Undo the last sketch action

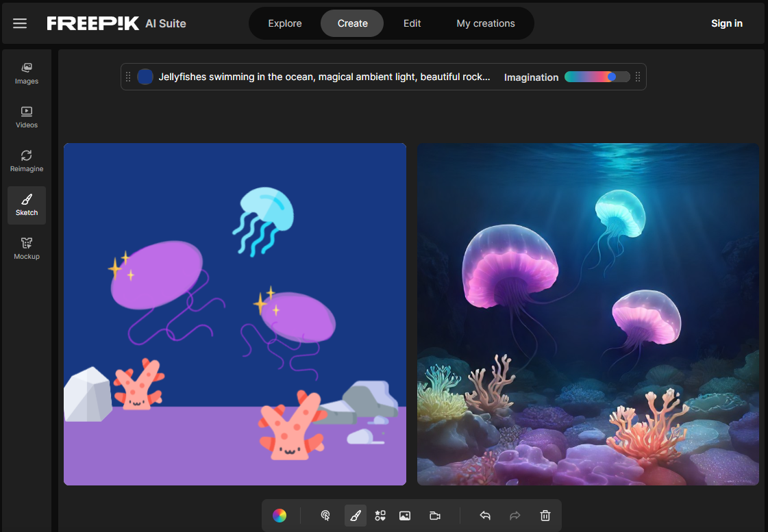[x=485, y=516]
